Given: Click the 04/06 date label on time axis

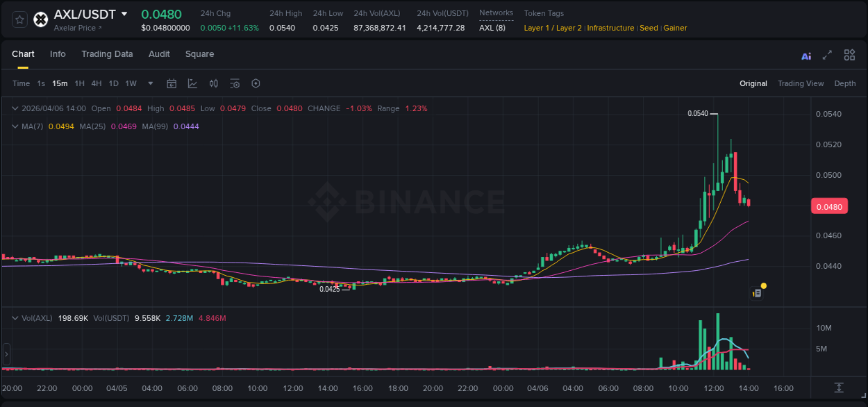Looking at the screenshot, I should (x=537, y=388).
